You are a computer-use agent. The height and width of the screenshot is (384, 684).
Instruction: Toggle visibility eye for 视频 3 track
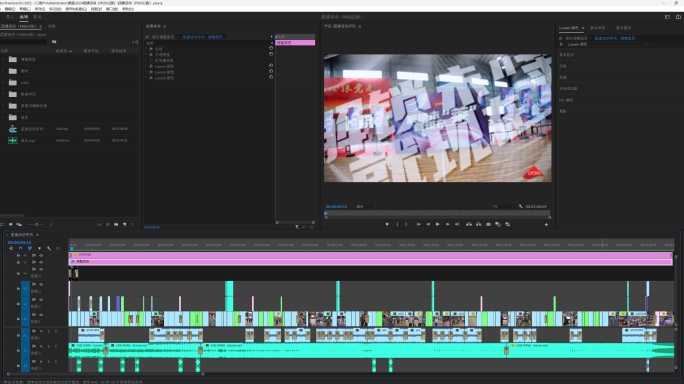[41, 285]
